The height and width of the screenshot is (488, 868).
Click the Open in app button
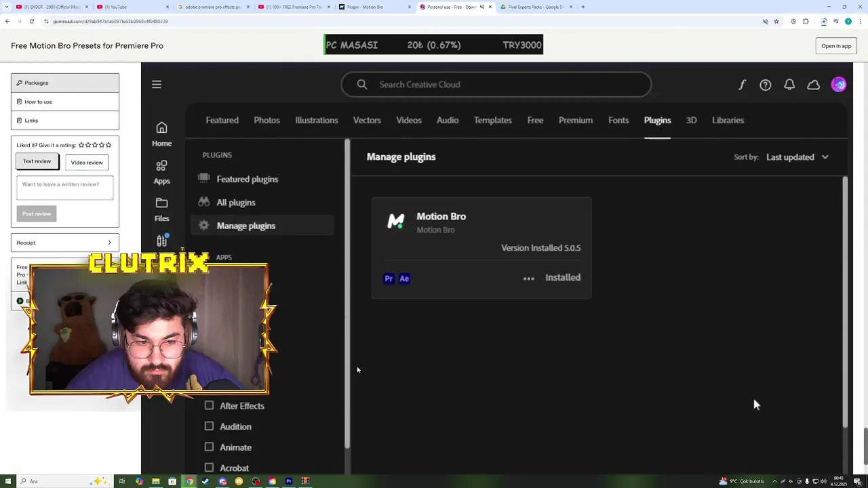tap(836, 46)
